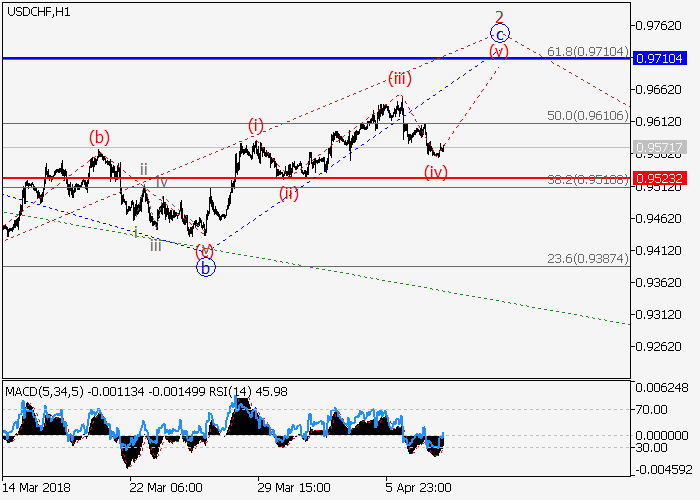
Task: Select the 29 Mar 15:00 date label
Action: 295,487
